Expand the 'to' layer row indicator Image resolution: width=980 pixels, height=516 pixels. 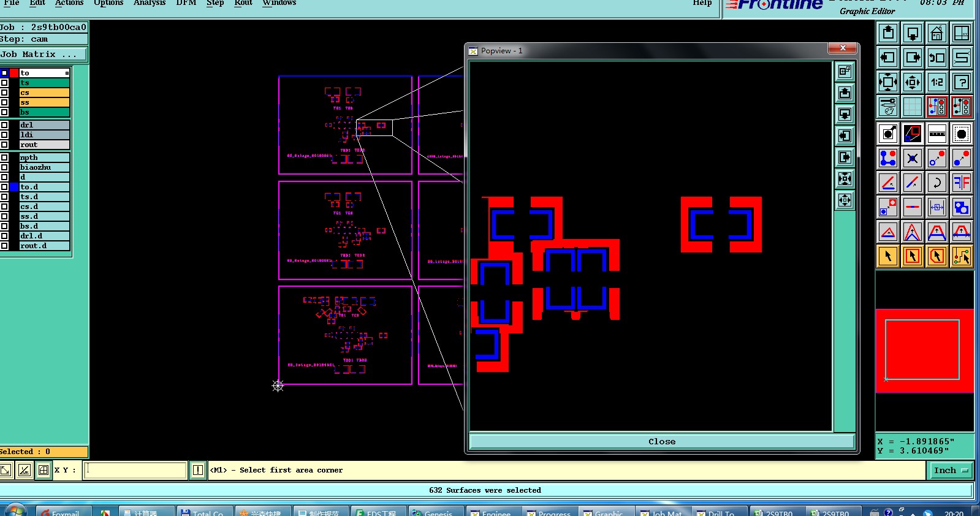[67, 73]
